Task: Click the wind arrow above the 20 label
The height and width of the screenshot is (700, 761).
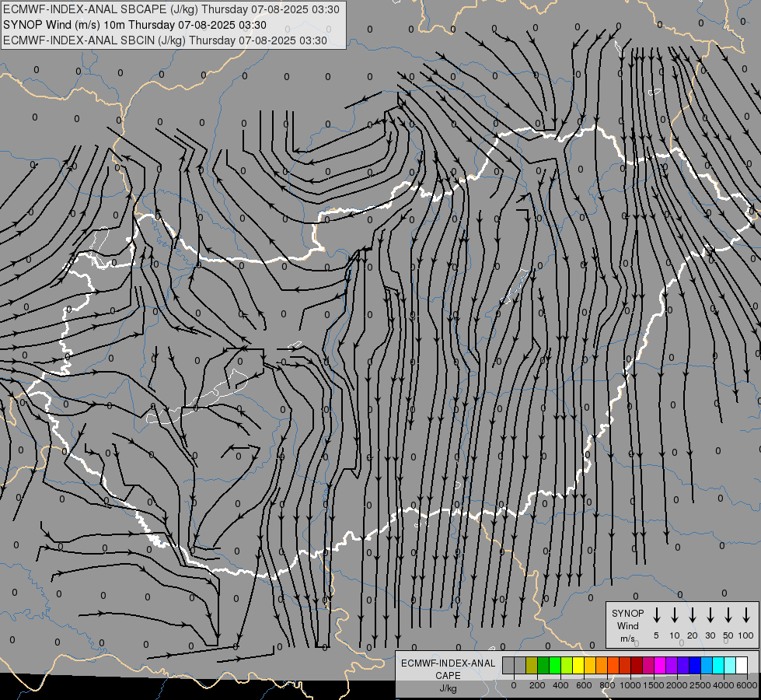Action: [693, 615]
